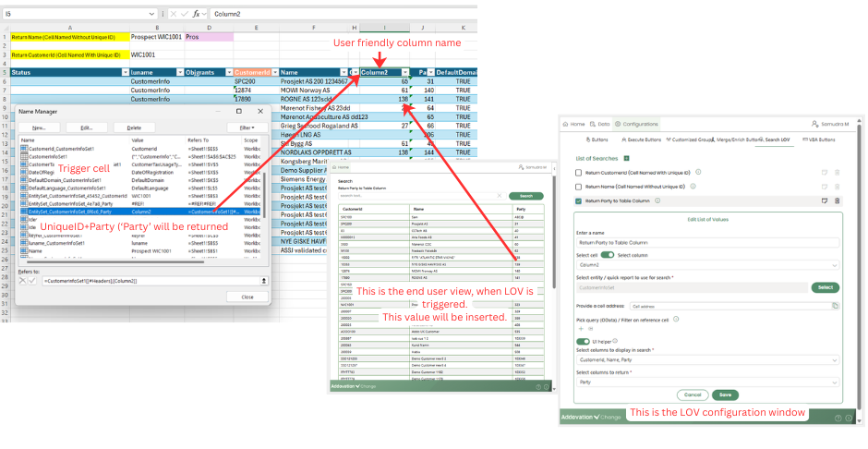868x449 pixels.
Task: Check Return CustomerId search checkbox
Action: [579, 173]
